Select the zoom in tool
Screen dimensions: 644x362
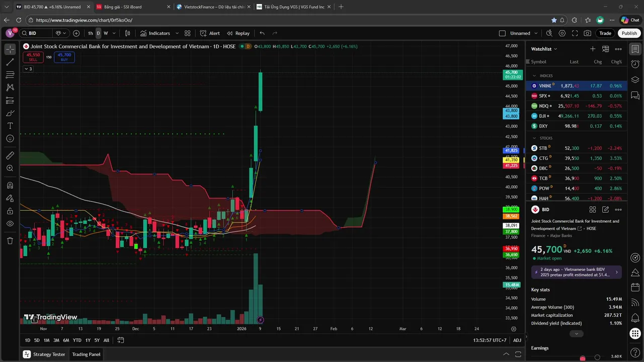(10, 168)
